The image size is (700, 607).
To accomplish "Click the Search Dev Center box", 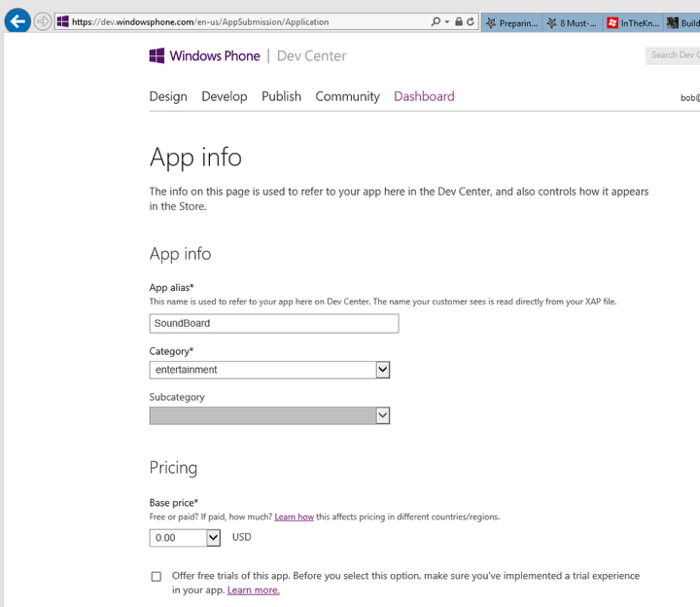I will (673, 55).
